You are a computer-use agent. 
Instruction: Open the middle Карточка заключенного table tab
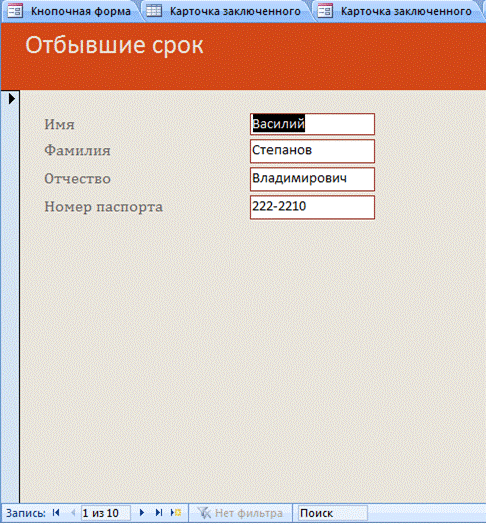(x=227, y=11)
